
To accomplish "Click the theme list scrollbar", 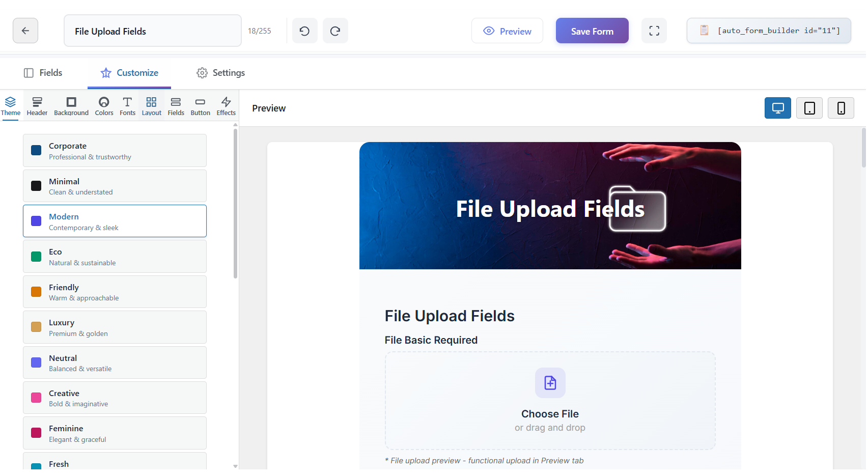I will click(x=235, y=204).
